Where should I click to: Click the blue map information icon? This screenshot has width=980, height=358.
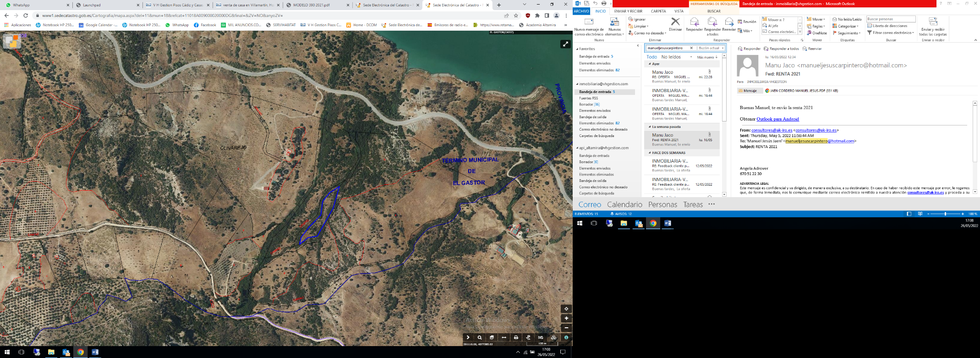[566, 337]
